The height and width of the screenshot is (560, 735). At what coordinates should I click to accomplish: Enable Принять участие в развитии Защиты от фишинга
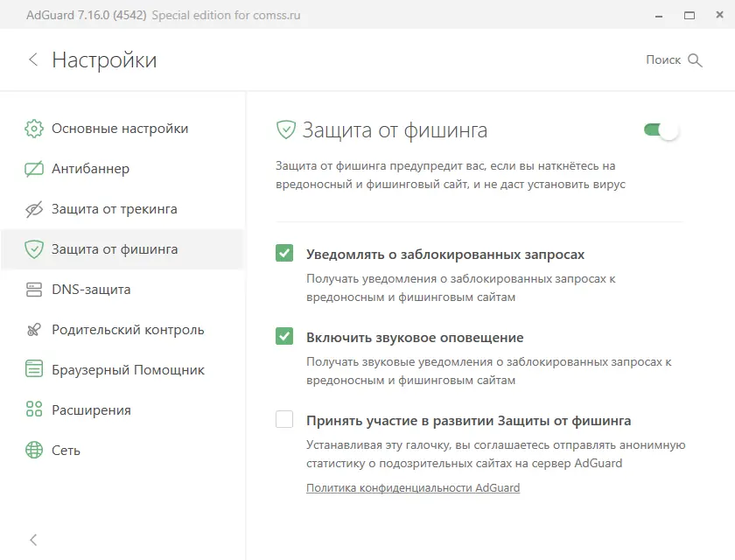coord(283,420)
